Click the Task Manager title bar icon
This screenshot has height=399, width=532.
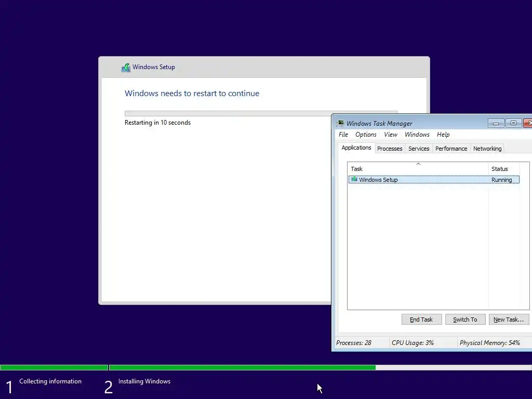[x=340, y=123]
